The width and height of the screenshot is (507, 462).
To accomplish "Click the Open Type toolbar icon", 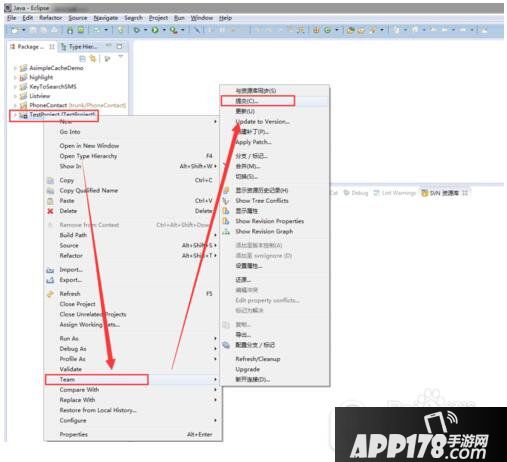I will point(350,30).
